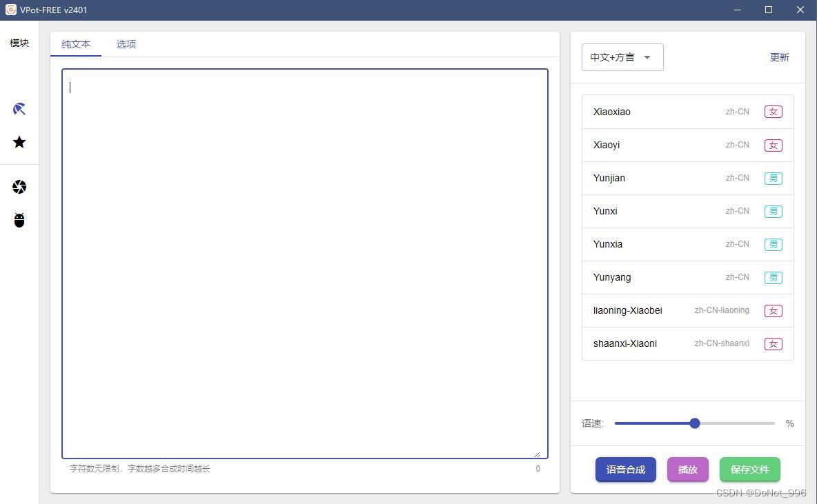Click the female tag on the shaanxi-Xiaoni row
Viewport: 817px width, 504px height.
click(774, 343)
